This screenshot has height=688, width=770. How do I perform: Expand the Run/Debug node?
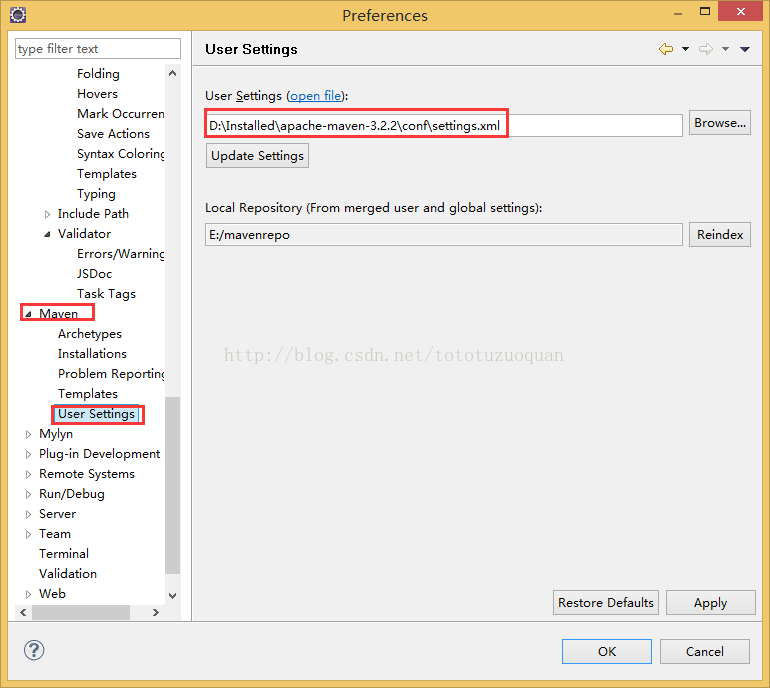pos(28,495)
